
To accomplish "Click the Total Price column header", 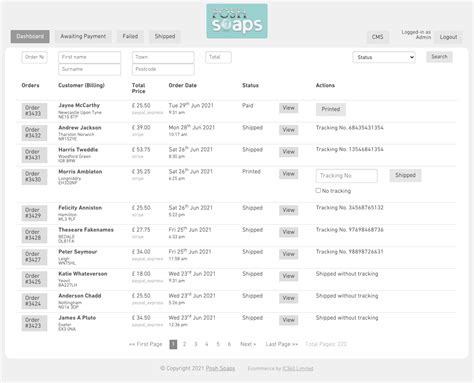I will click(138, 88).
